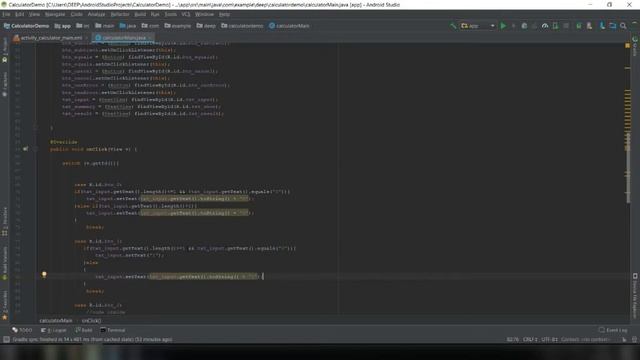The image size is (640, 360).
Task: Click the green Run app button
Action: 503,26
